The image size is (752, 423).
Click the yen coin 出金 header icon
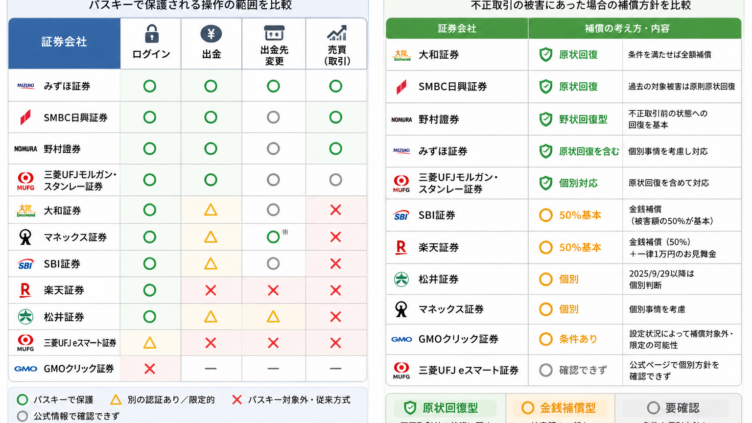[211, 34]
